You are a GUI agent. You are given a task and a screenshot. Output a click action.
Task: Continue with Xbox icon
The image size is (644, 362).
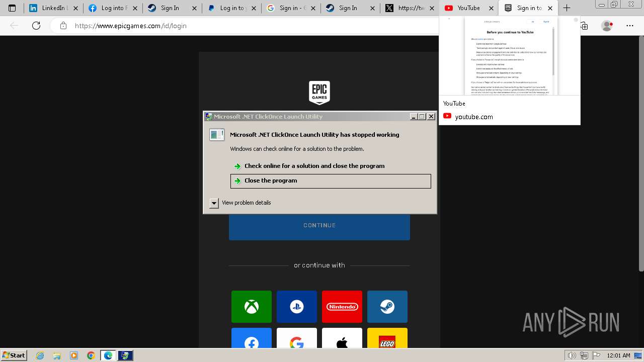(x=252, y=307)
